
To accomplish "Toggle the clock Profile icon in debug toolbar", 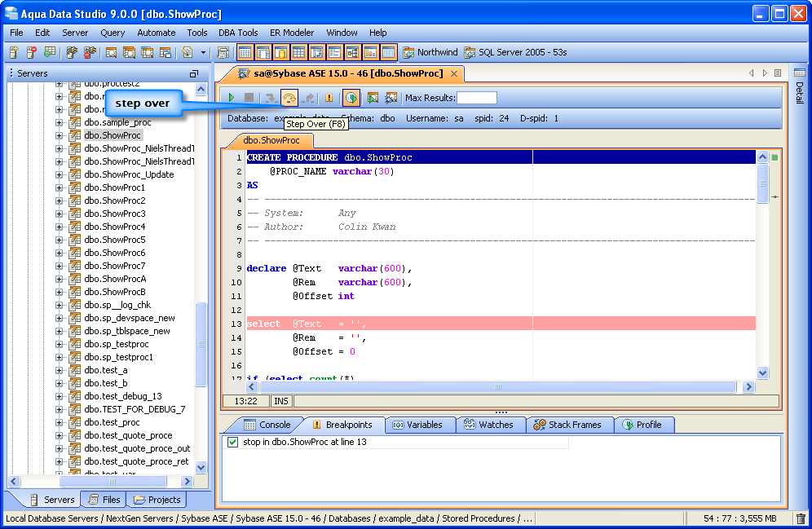I will (x=351, y=97).
